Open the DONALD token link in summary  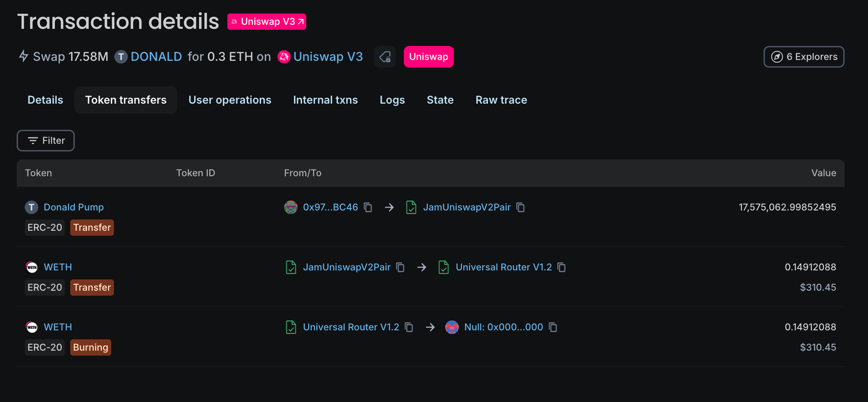pos(156,57)
